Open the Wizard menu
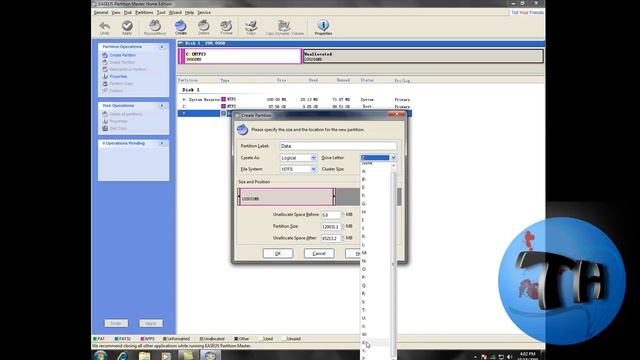Screen dimensions: 640x360 (x=175, y=13)
